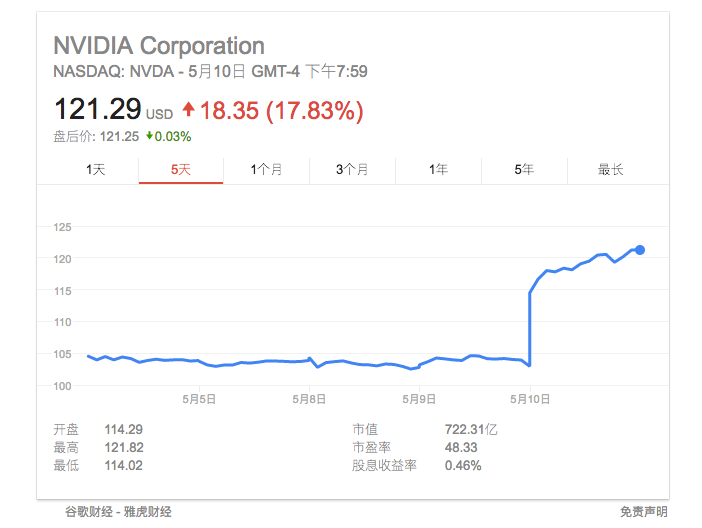Click the green down arrow after-hours indicator
The width and height of the screenshot is (702, 528).
point(149,136)
